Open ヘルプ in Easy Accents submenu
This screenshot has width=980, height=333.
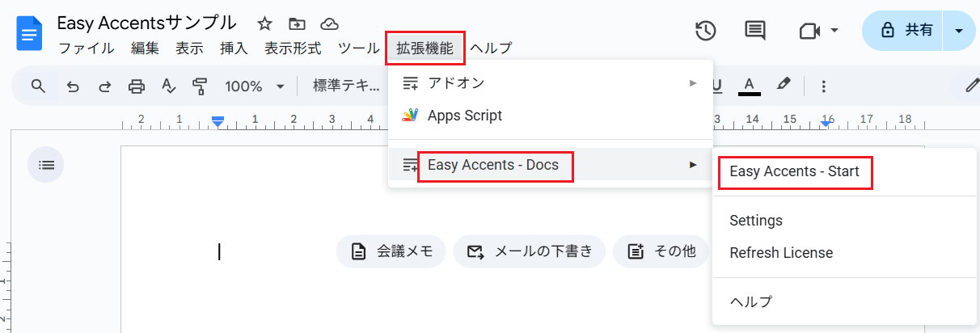point(846,301)
